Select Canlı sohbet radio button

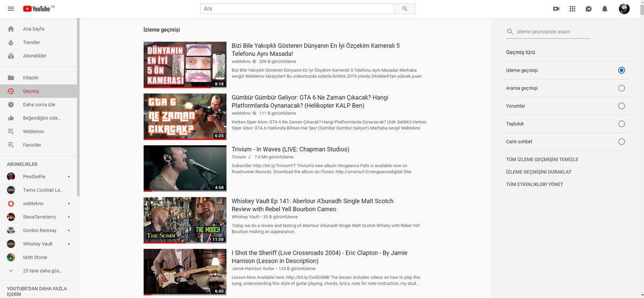pos(621,141)
